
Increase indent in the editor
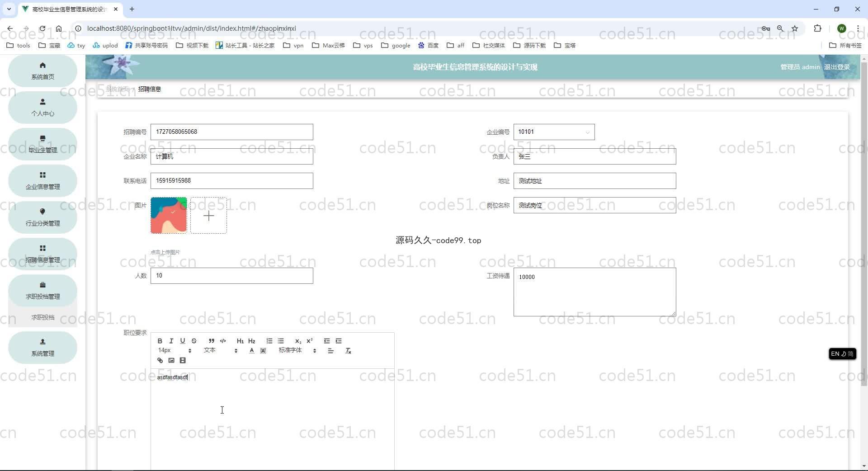click(x=339, y=341)
